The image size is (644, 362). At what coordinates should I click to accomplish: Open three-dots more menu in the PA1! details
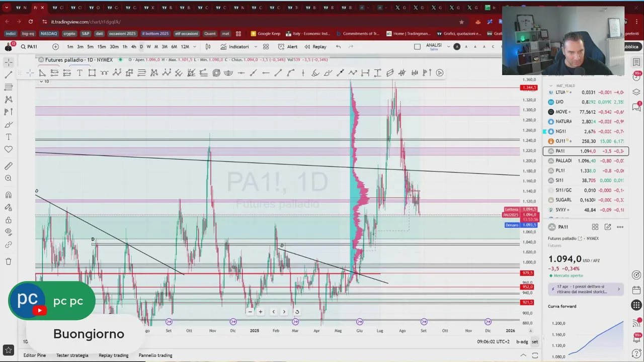(x=620, y=227)
